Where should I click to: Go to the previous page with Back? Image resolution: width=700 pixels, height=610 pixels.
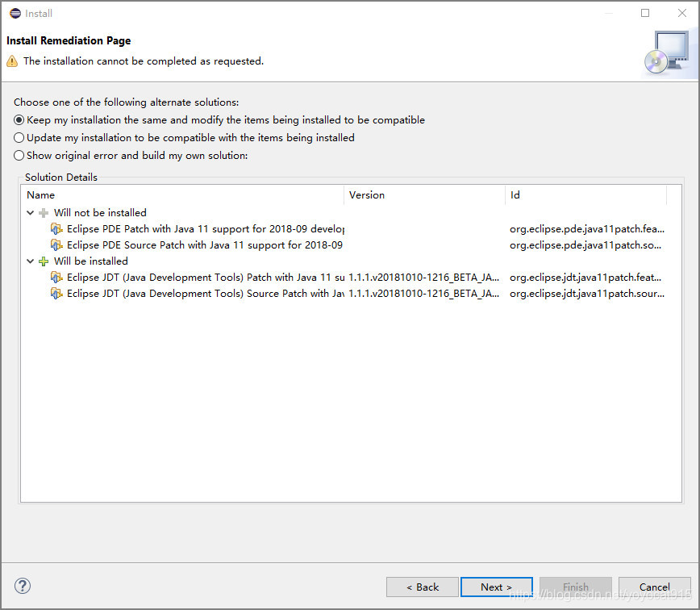423,587
